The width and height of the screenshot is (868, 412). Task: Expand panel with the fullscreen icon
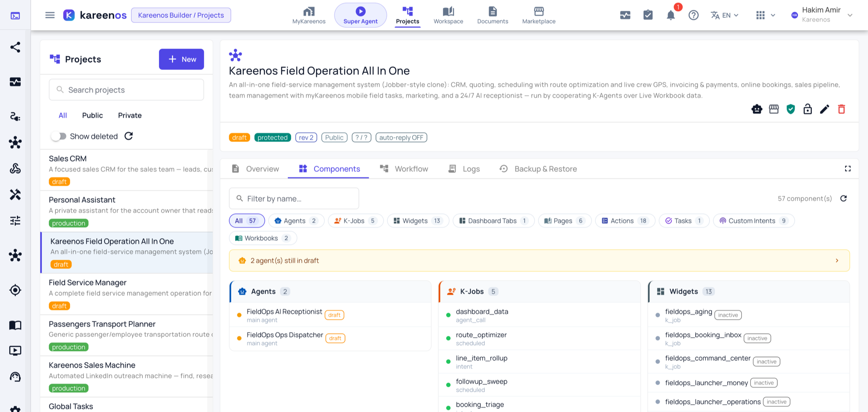848,169
